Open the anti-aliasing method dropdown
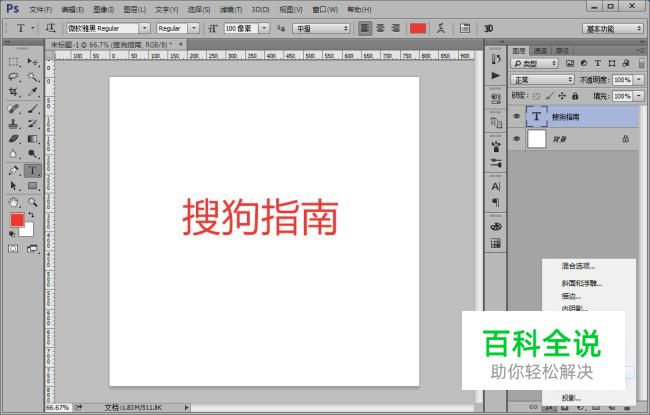The height and width of the screenshot is (415, 650). 321,28
